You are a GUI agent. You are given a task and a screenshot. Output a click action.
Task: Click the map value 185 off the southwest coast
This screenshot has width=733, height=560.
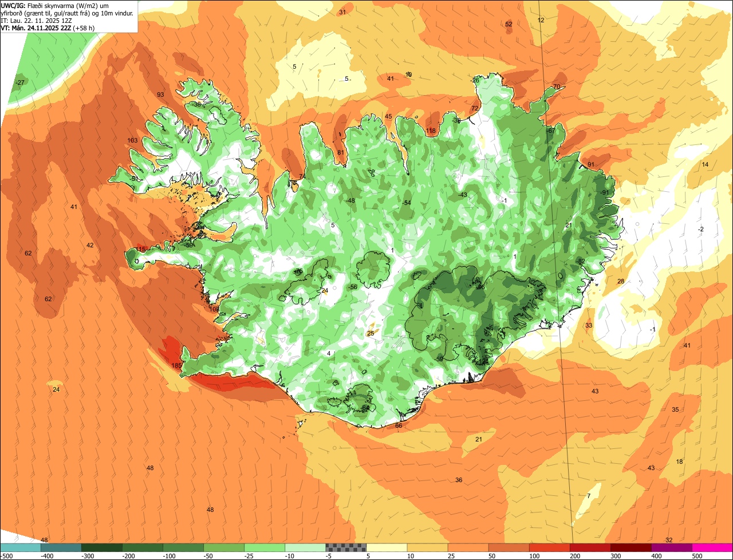[x=176, y=365]
